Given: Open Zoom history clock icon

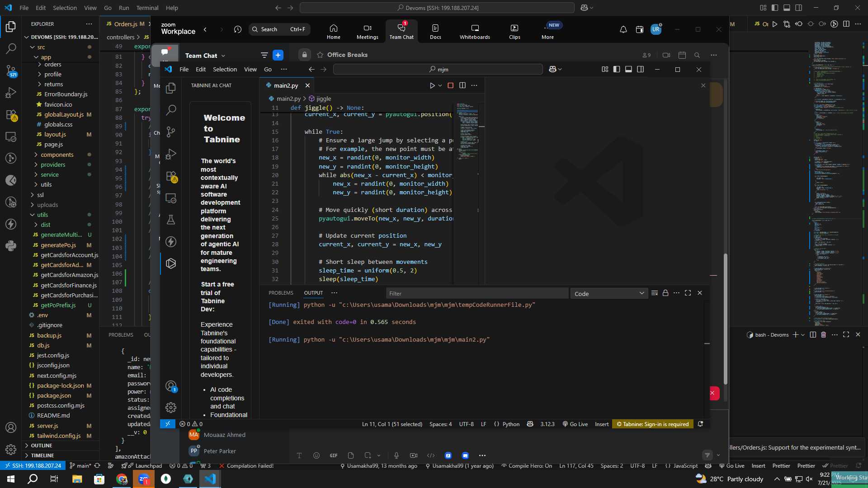Looking at the screenshot, I should click(x=238, y=29).
